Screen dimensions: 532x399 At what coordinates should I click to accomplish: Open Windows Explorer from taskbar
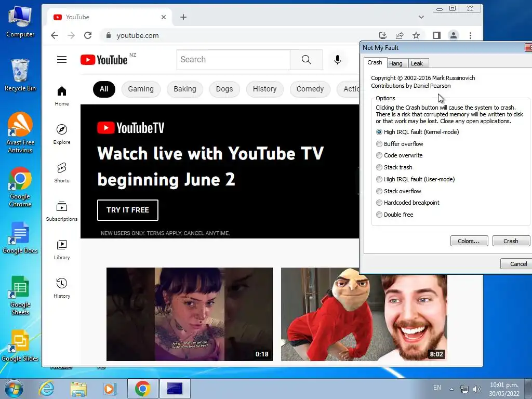78,389
